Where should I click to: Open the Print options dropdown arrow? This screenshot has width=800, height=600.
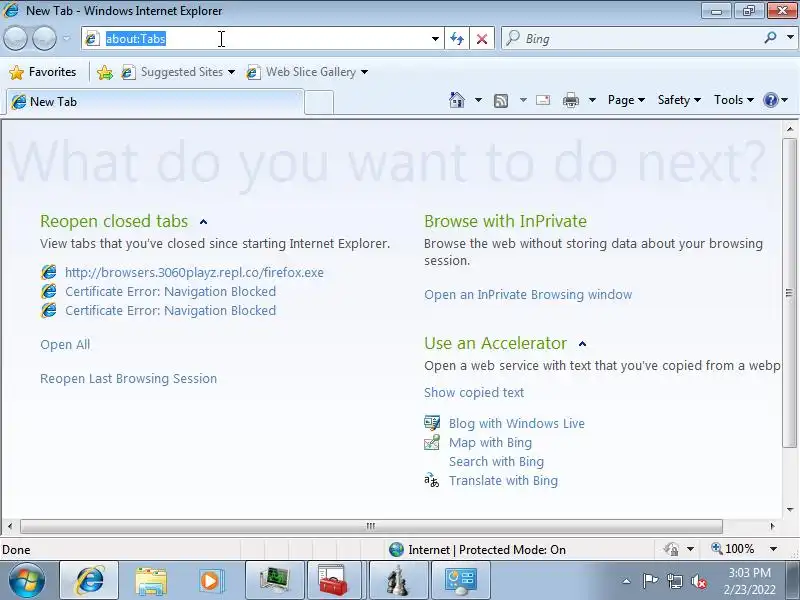click(592, 100)
